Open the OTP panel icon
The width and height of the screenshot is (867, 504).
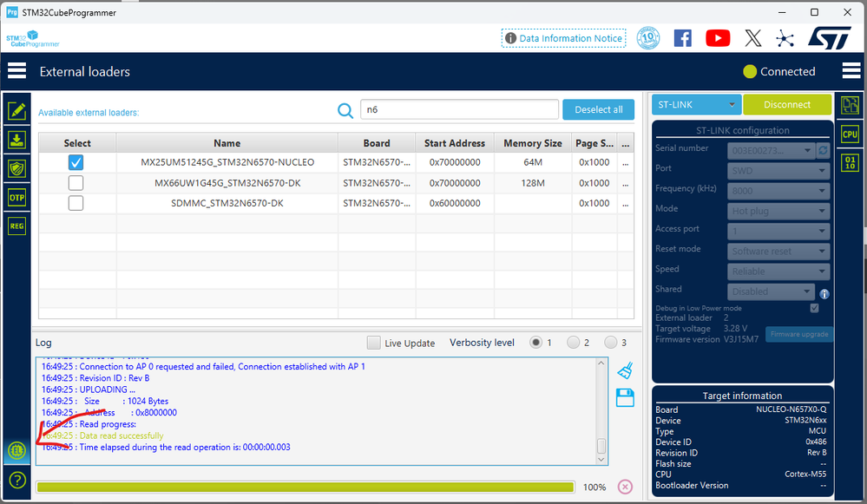click(17, 197)
